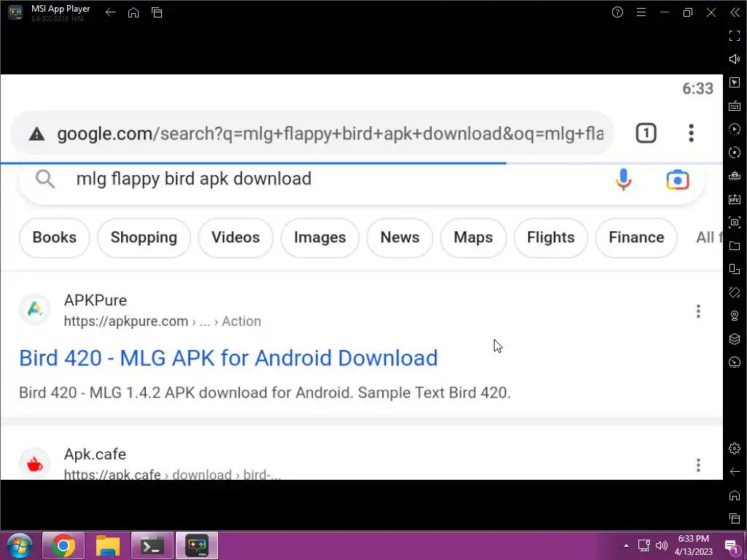Select the Flights filter tab
The width and height of the screenshot is (747, 560).
[551, 237]
